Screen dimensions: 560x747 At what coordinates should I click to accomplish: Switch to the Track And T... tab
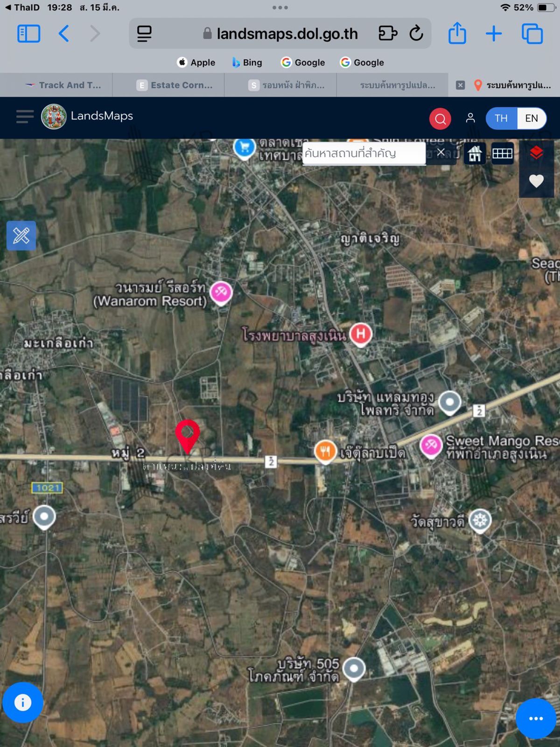(x=56, y=85)
